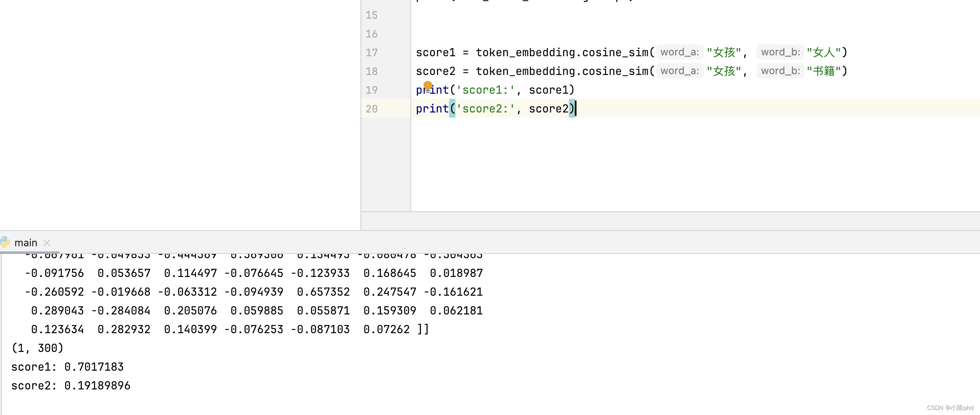Click value 0.657352 in console output

(x=323, y=292)
